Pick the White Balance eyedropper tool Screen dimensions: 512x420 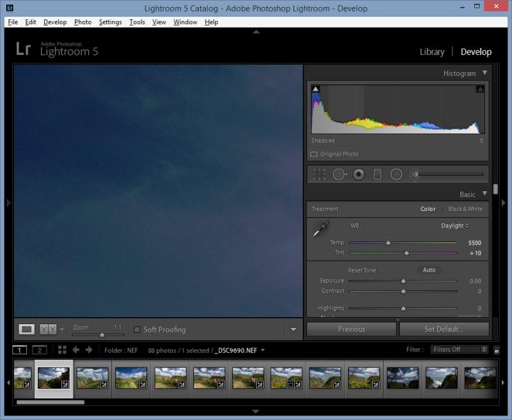point(321,229)
